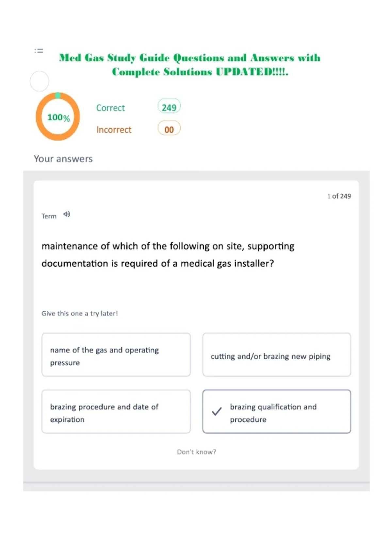Choose "cutting and/or brazing new piping" answer
Image resolution: width=392 pixels, height=556 pixels.
[277, 355]
